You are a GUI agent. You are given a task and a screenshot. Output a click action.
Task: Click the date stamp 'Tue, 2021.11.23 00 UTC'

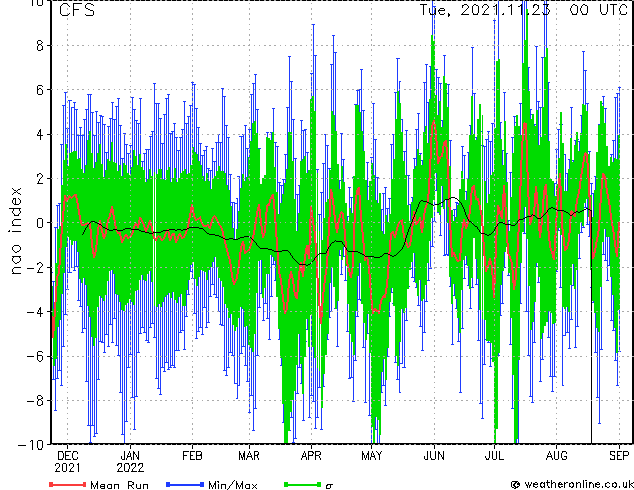[524, 10]
